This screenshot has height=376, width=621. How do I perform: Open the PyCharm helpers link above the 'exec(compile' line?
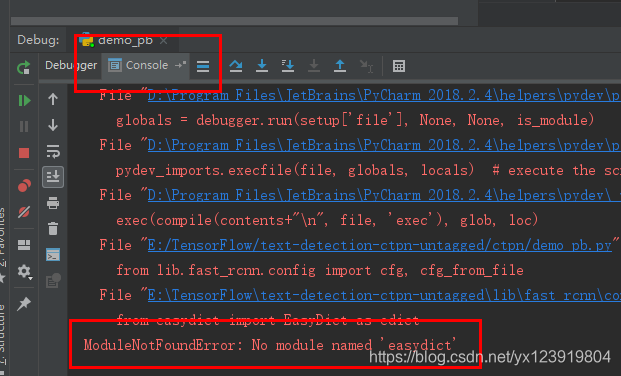coord(384,195)
